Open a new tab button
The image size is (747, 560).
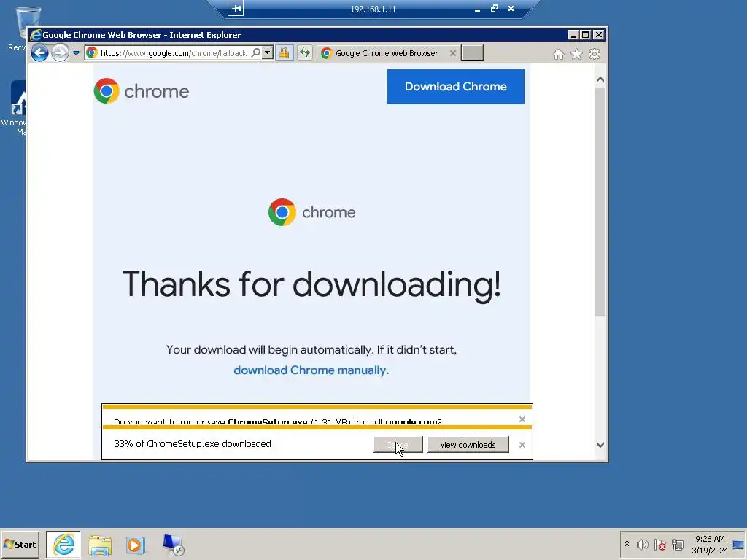pos(472,52)
